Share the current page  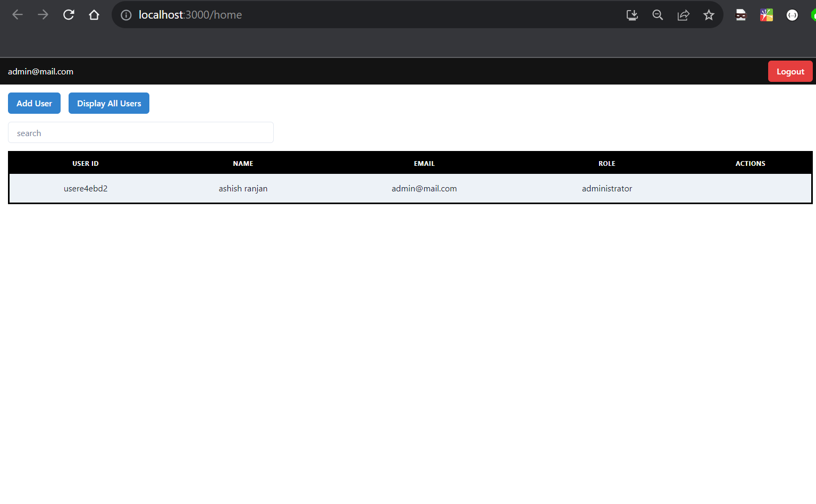click(x=683, y=14)
